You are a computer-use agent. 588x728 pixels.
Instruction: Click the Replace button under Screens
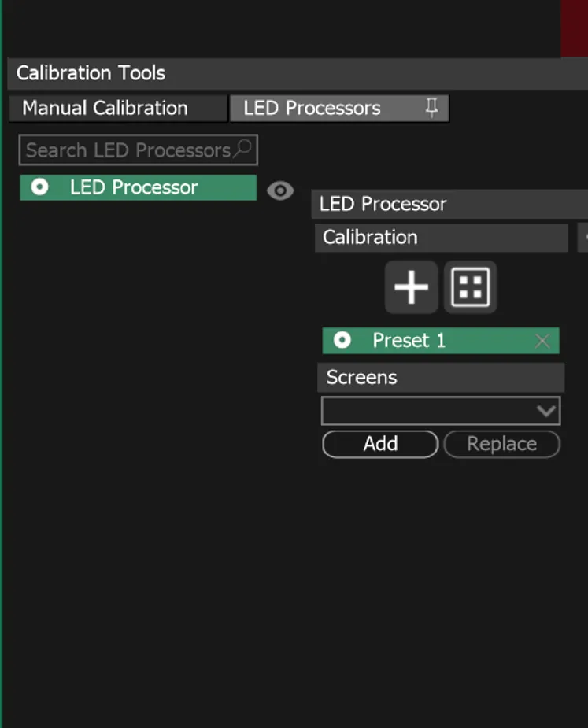(x=501, y=445)
